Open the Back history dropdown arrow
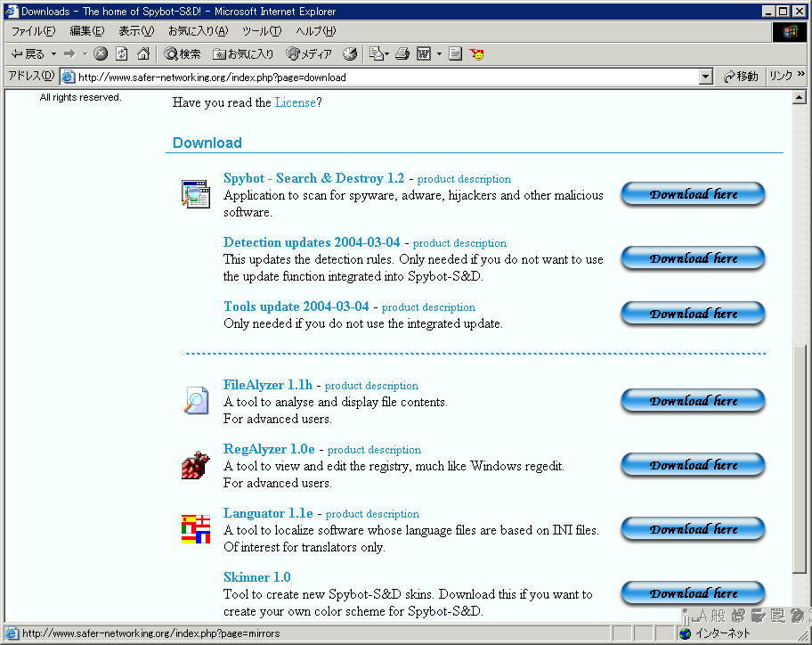This screenshot has width=812, height=645. pos(53,53)
